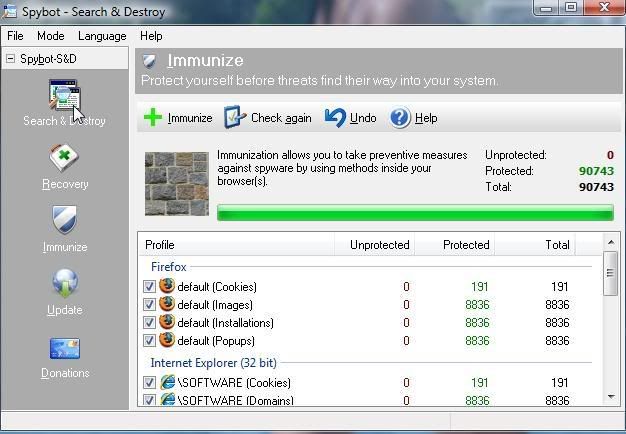626x434 pixels.
Task: Click the Firefox group heading
Action: tap(168, 267)
